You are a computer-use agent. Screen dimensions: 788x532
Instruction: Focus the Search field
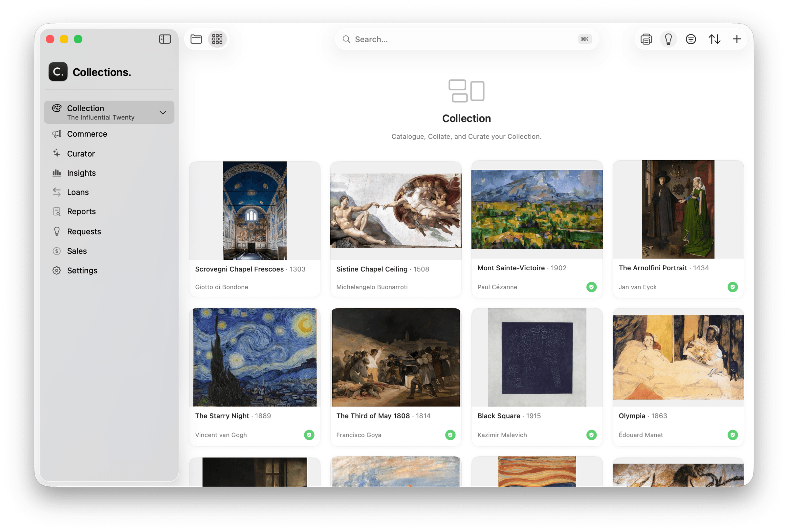[467, 39]
